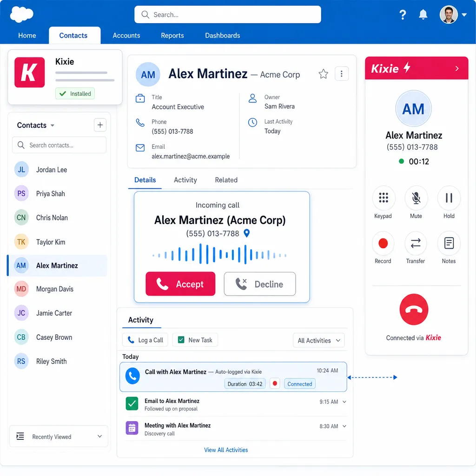
Task: Decline the incoming call
Action: click(259, 284)
